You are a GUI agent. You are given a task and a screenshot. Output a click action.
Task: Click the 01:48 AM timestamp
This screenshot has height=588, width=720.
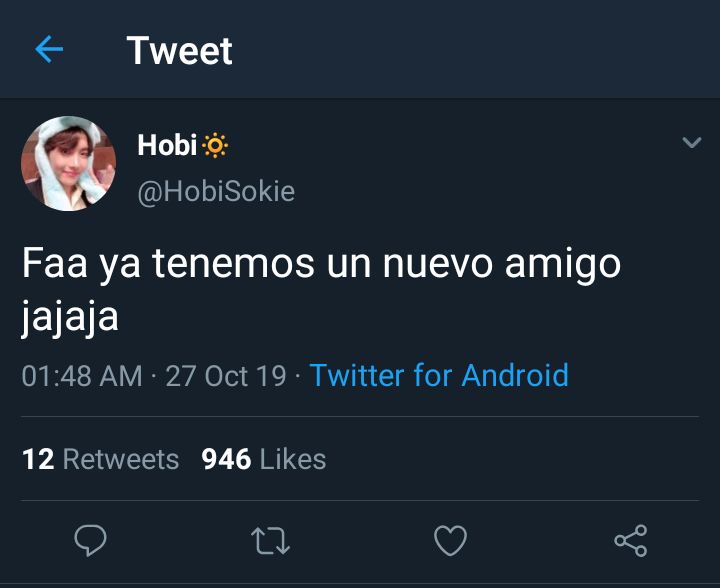(x=82, y=376)
